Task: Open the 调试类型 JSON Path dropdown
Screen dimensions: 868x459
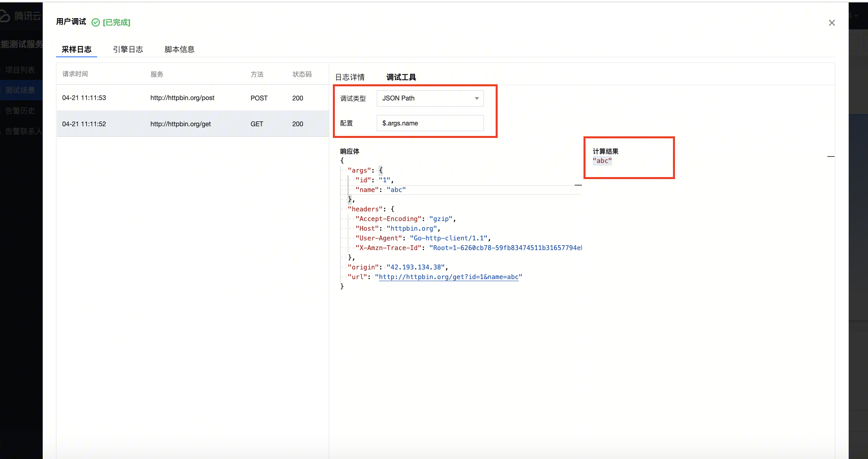Action: [430, 98]
